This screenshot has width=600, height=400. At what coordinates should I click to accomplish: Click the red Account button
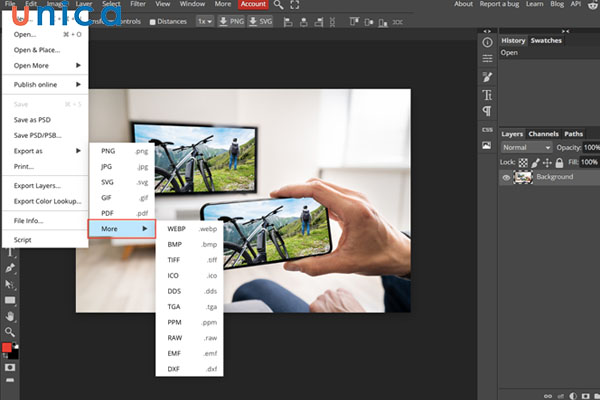[x=252, y=5]
